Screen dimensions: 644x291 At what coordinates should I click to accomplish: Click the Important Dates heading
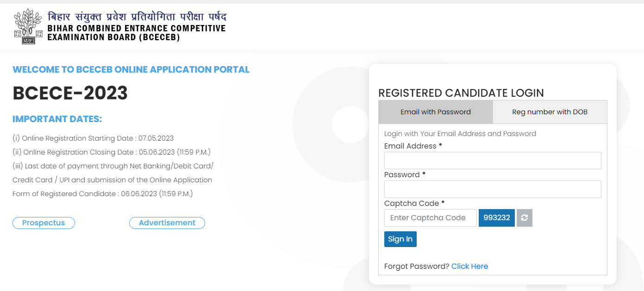(x=57, y=119)
